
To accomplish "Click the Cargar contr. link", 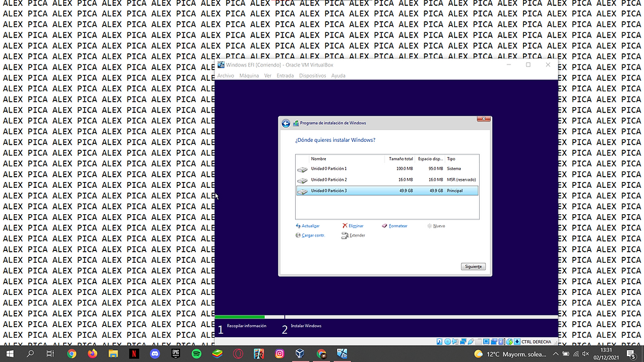I will click(313, 235).
